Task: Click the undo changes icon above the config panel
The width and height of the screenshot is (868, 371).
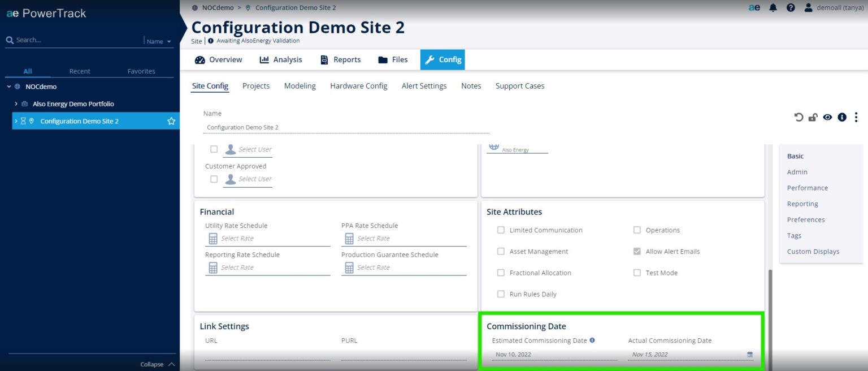Action: (798, 117)
